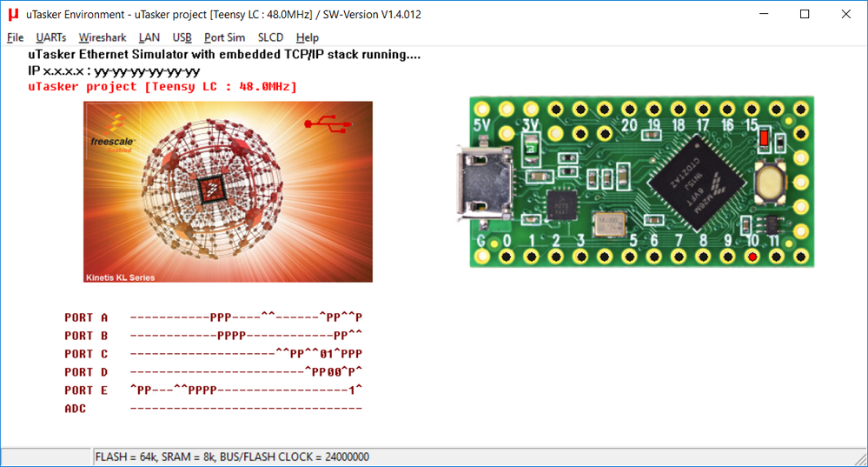
Task: Click the pin pad above label 17
Action: [703, 109]
